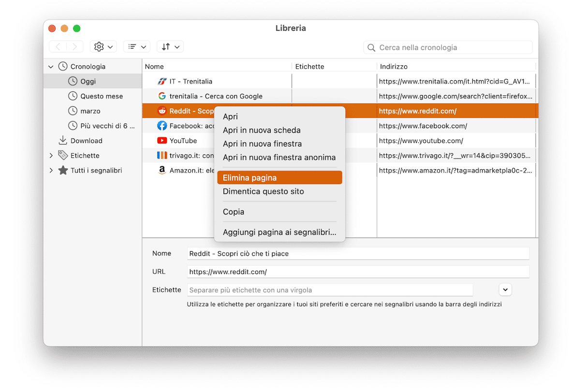
Task: Open the gear Organize menu
Action: click(x=103, y=47)
